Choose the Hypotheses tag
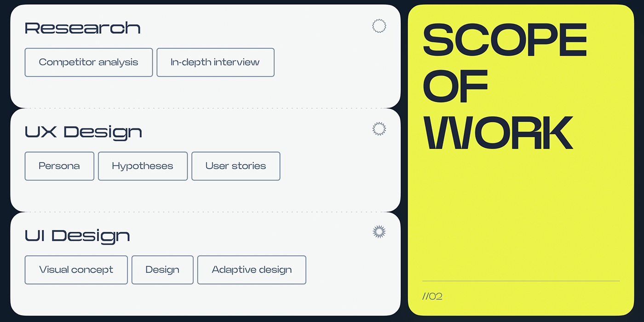644x322 pixels. [143, 166]
